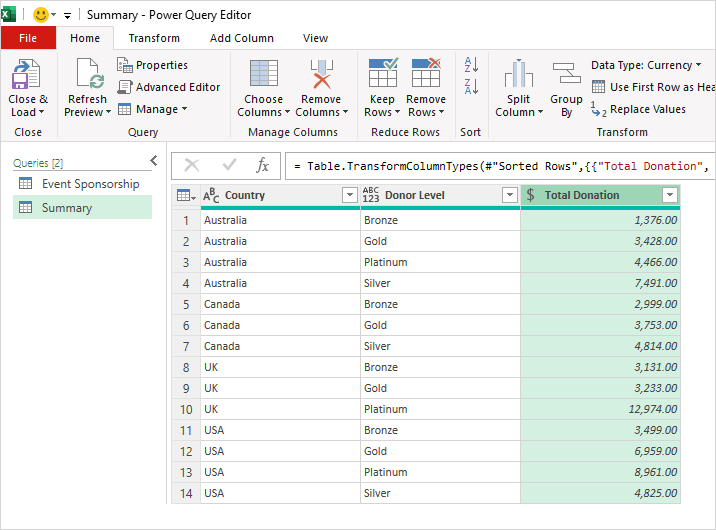The image size is (716, 530).
Task: Click the Remove Rows icon
Action: click(x=426, y=72)
